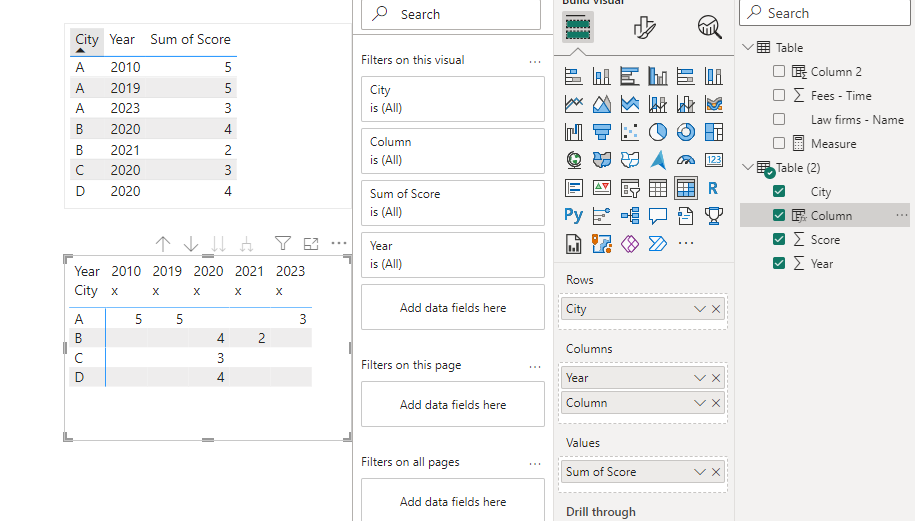The image size is (915, 521).
Task: Click the Filters pane search box
Action: (x=451, y=14)
